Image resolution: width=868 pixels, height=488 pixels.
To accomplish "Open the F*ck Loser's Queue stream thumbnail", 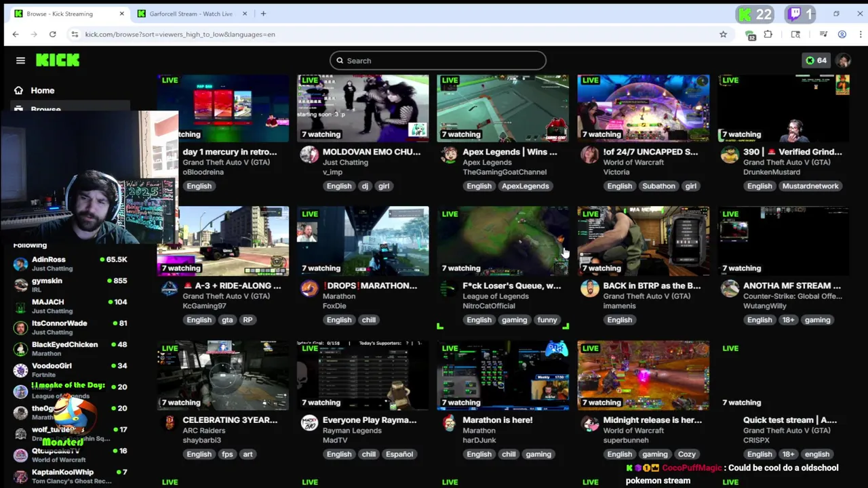I will point(502,241).
